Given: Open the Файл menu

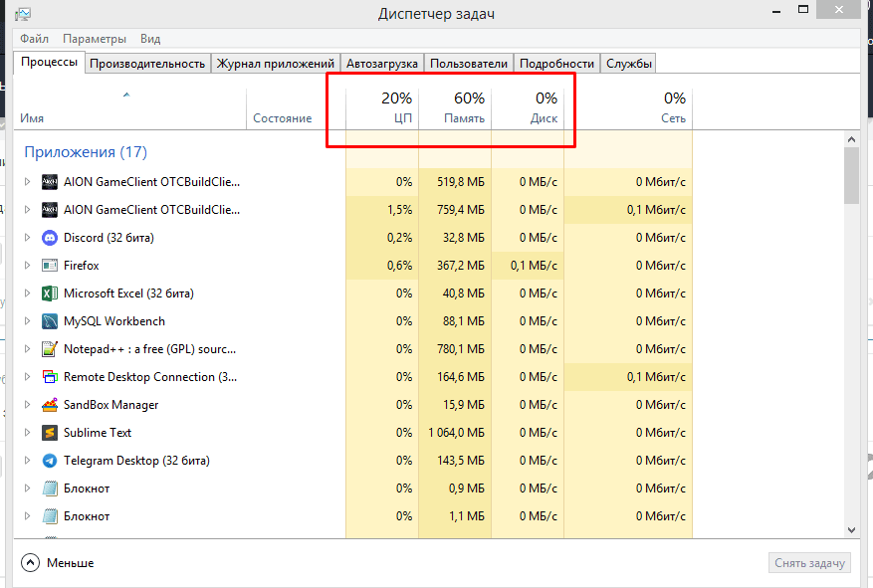Looking at the screenshot, I should click(x=34, y=39).
